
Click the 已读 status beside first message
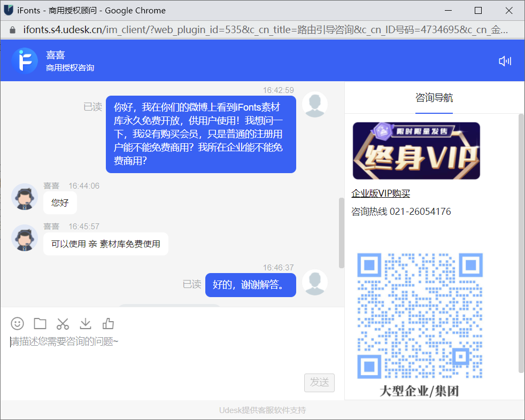tap(92, 107)
